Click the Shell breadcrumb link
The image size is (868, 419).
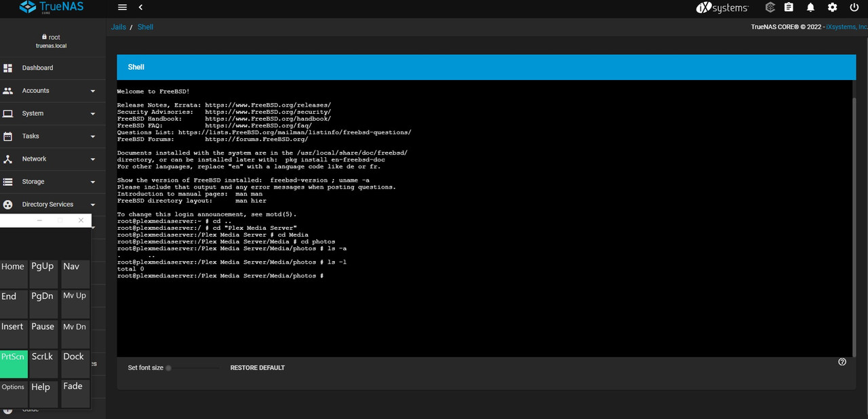pyautogui.click(x=145, y=27)
